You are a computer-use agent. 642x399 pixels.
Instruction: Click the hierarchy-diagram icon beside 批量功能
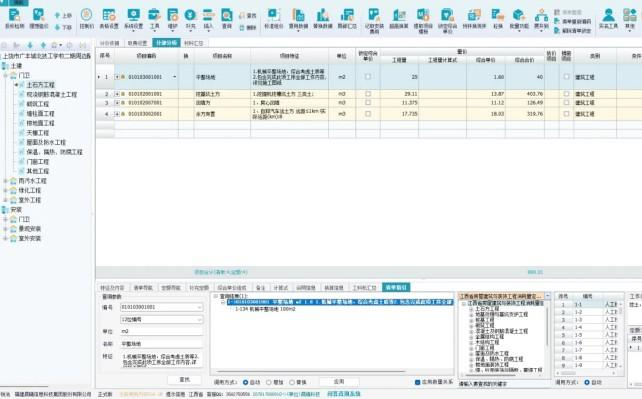(541, 15)
